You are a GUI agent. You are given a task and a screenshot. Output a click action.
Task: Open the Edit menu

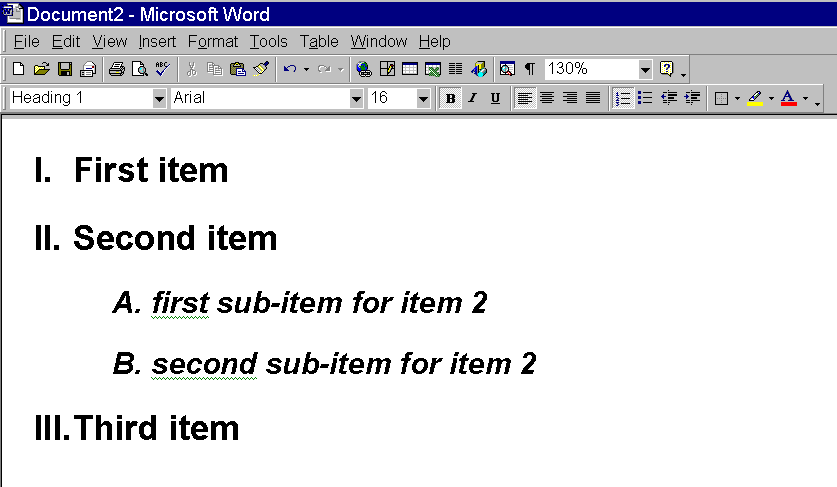66,41
